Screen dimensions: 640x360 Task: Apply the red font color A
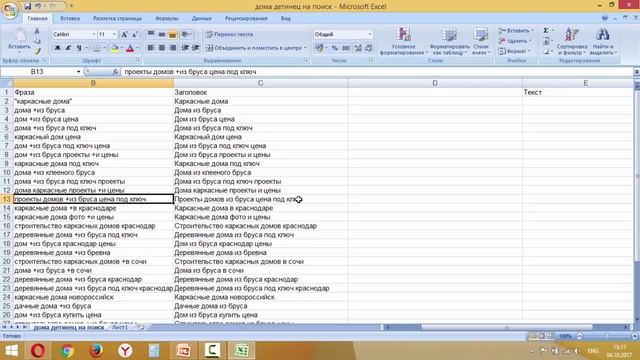click(130, 48)
